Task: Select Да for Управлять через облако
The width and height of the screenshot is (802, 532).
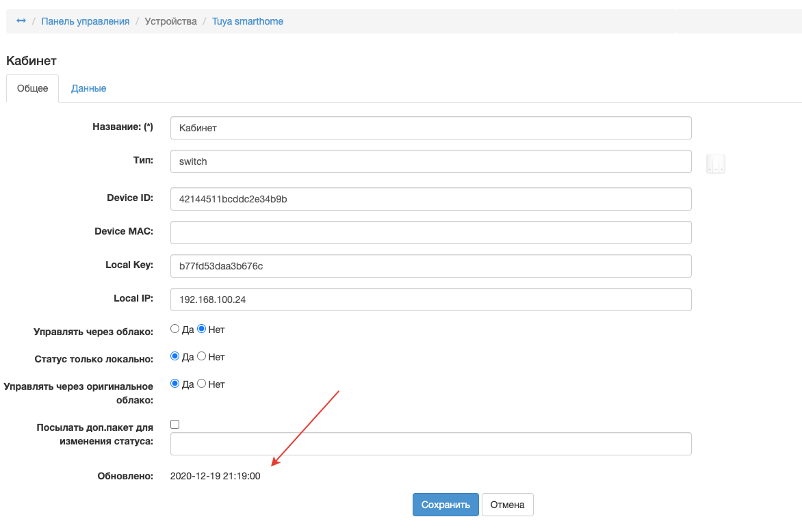Action: click(174, 329)
